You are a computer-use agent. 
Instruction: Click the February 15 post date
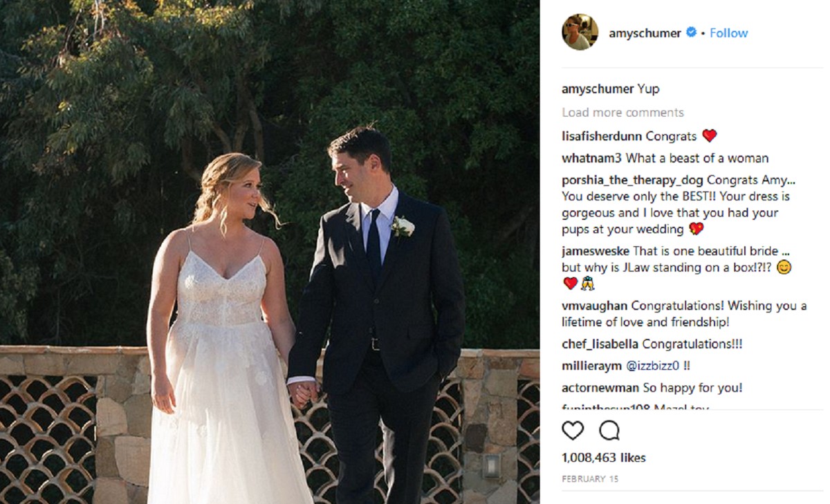(590, 478)
